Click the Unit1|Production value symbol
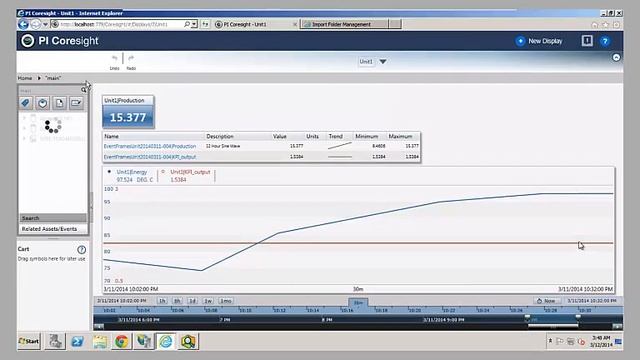The height and width of the screenshot is (360, 640). (128, 112)
